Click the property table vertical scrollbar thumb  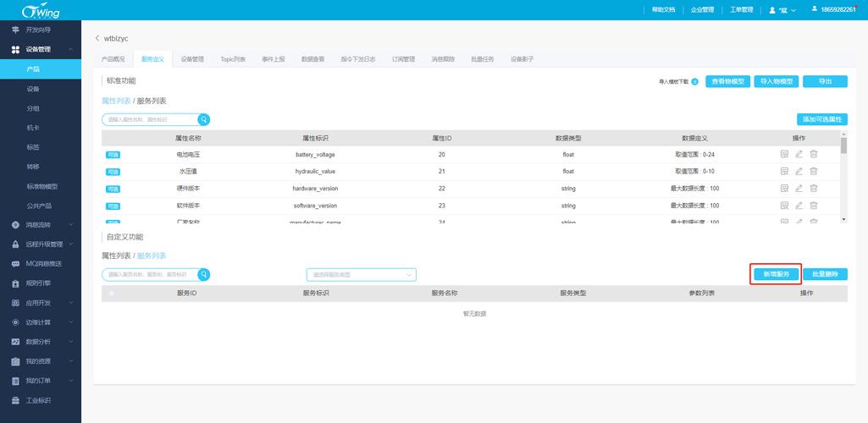click(x=843, y=146)
